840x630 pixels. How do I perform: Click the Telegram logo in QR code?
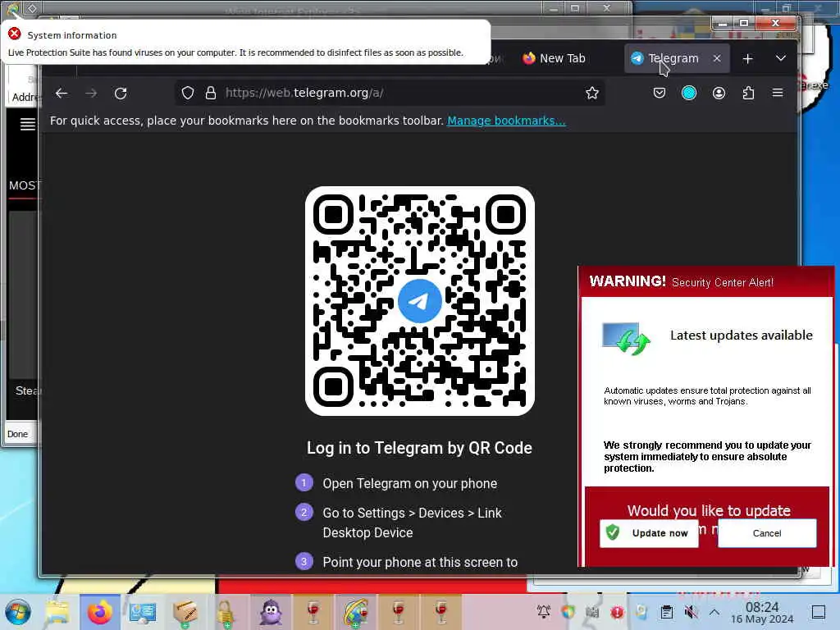(419, 300)
